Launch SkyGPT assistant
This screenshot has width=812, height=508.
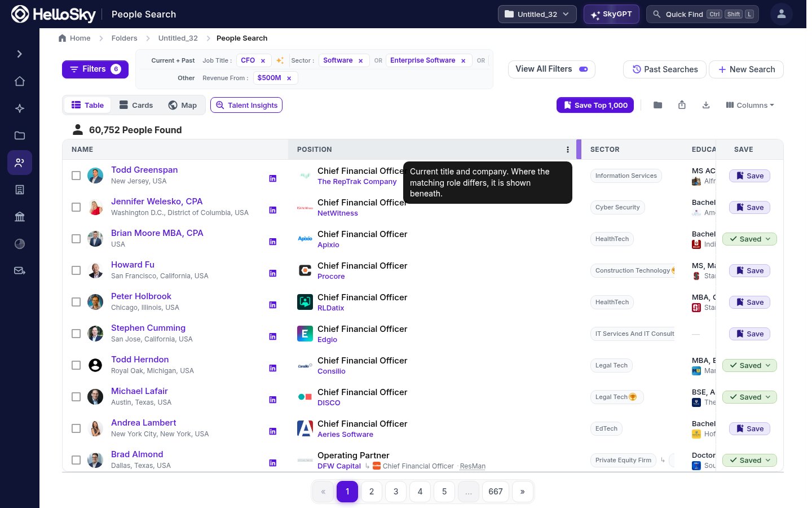611,14
